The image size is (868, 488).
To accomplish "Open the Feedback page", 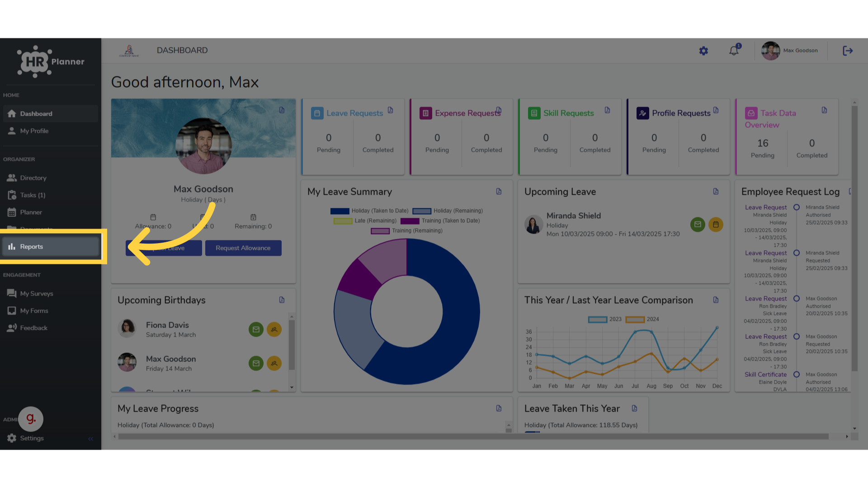I will 51,328.
